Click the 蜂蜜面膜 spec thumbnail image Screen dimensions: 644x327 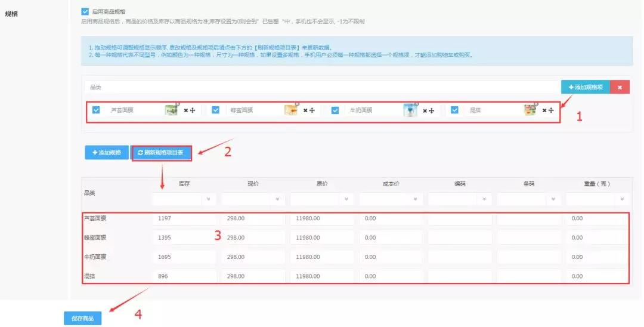click(x=291, y=110)
